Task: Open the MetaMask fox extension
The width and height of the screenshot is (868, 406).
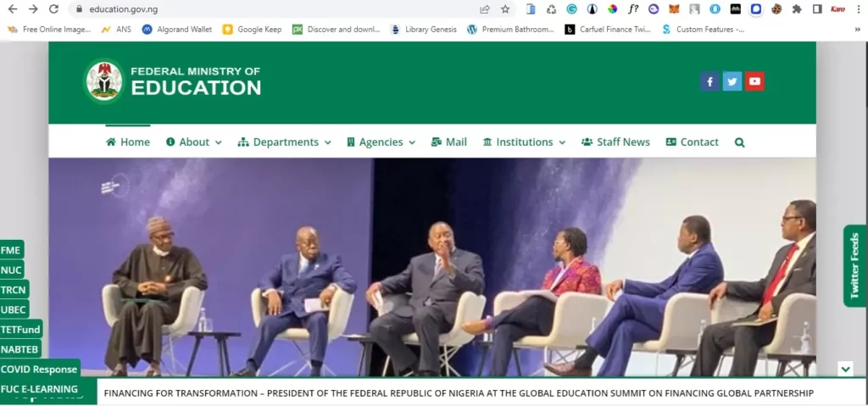Action: pos(674,8)
